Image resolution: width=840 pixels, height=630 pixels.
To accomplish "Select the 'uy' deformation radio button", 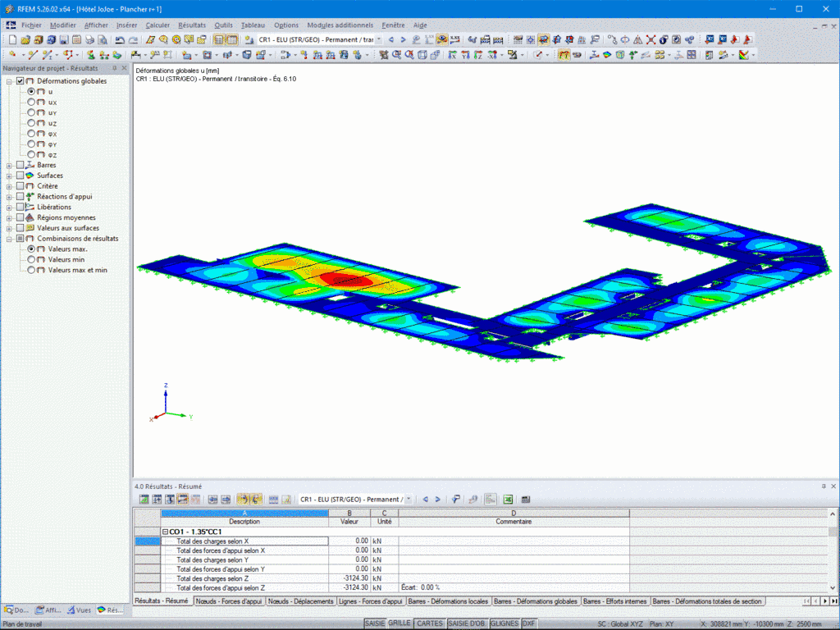I will [31, 112].
